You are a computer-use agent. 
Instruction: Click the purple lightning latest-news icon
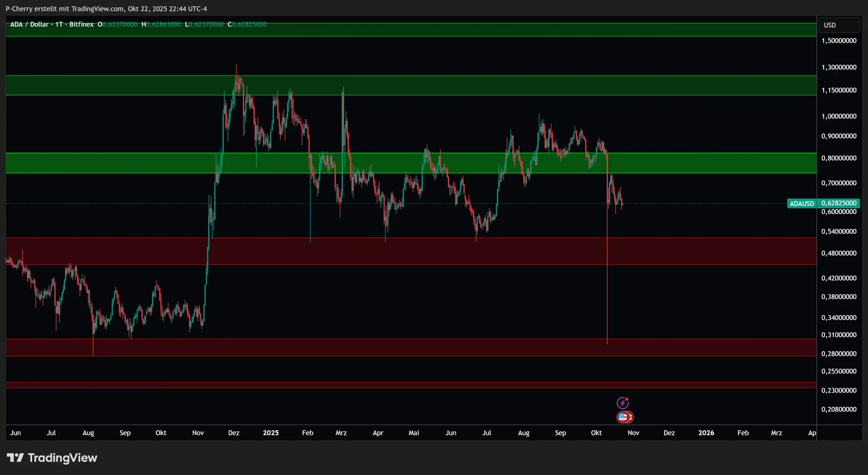623,403
